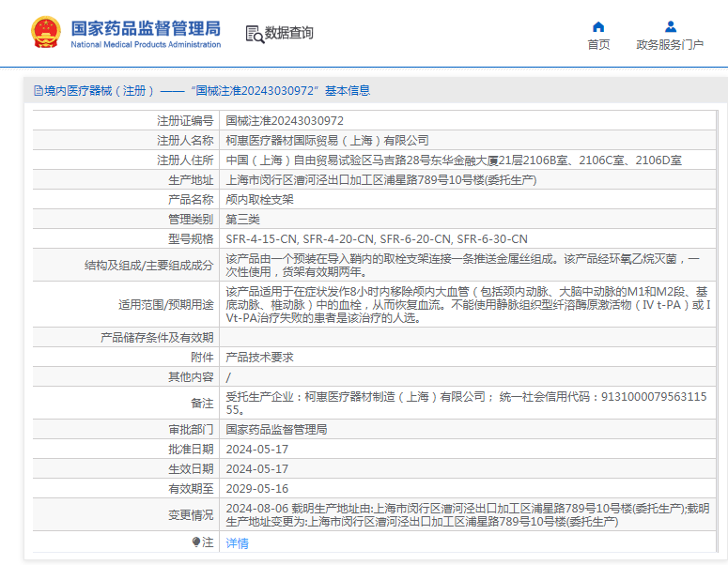Click 注册人住所 label
Screen dimensions: 728x565
click(x=185, y=160)
